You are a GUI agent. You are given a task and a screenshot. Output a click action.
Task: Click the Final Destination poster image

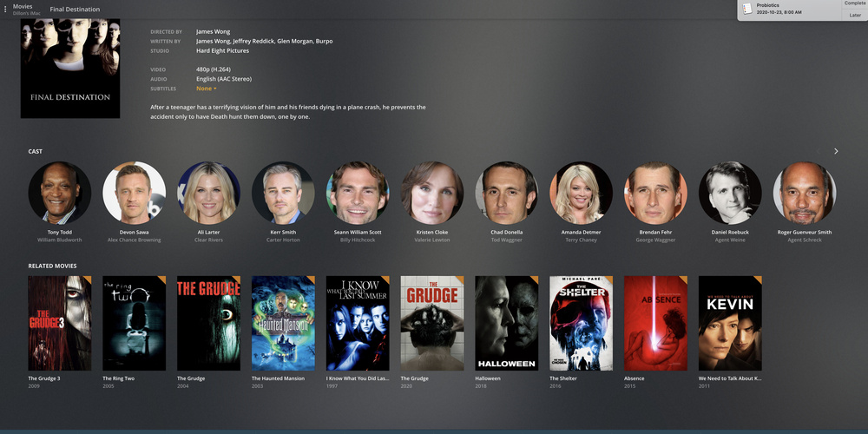point(70,68)
